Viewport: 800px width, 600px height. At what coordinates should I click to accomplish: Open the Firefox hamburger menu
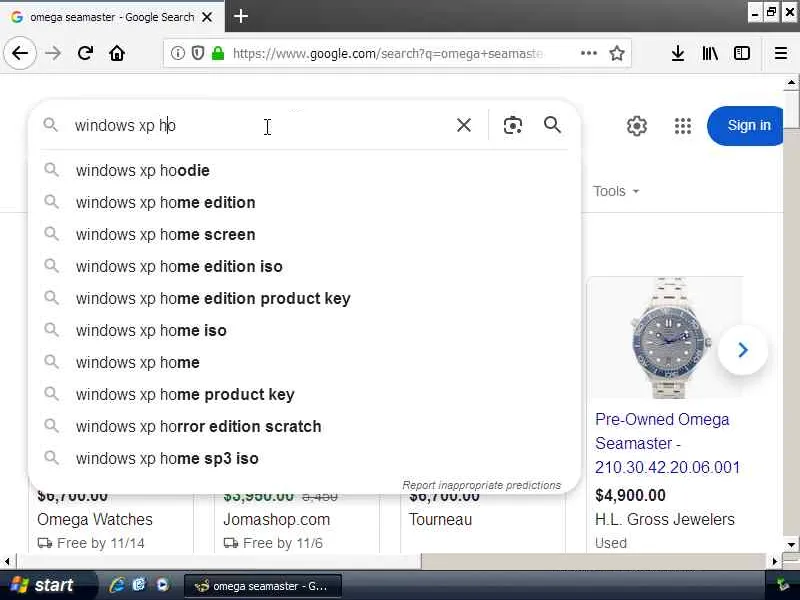tap(781, 53)
